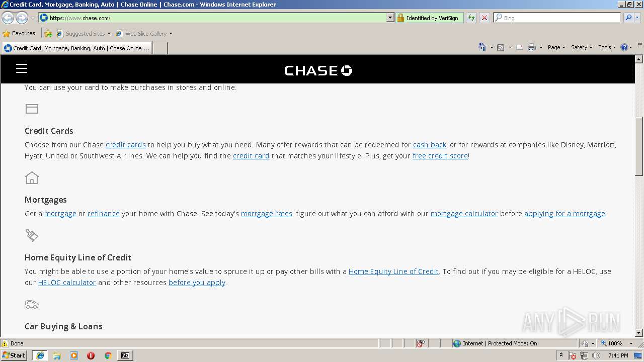Viewport: 644px width, 362px height.
Task: Go forward with browser Forward arrow
Action: (22, 18)
